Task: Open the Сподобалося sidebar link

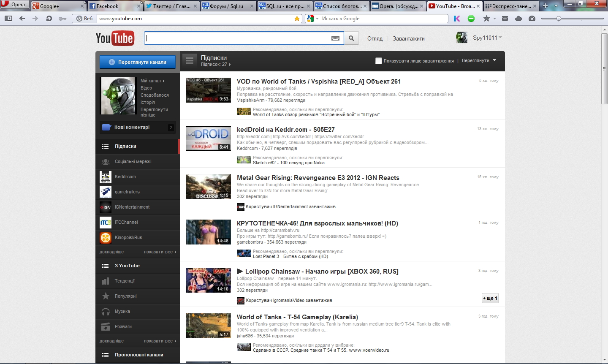Action: [x=155, y=95]
